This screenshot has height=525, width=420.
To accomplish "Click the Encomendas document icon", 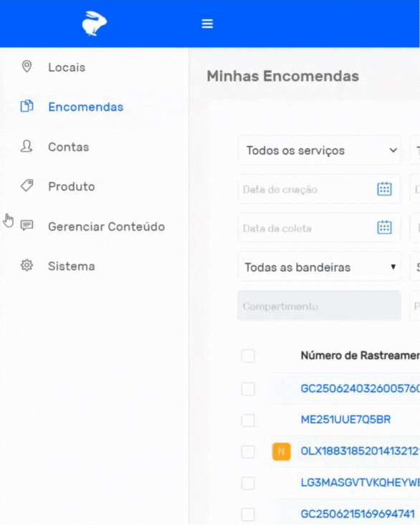I will pos(27,106).
